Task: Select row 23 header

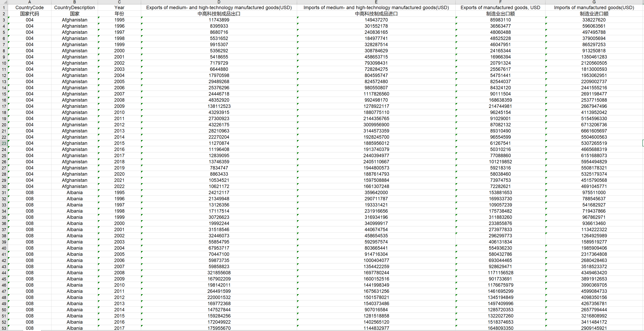Action: (x=4, y=143)
